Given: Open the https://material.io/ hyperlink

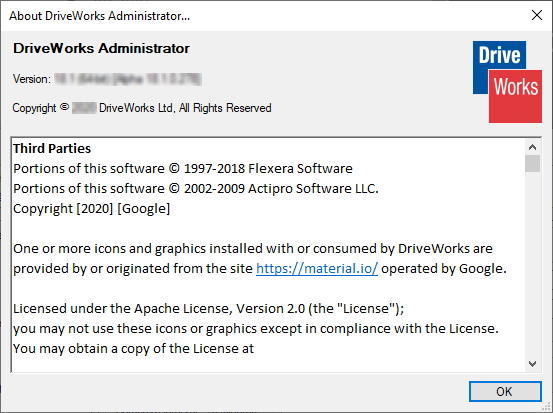Looking at the screenshot, I should tap(317, 269).
